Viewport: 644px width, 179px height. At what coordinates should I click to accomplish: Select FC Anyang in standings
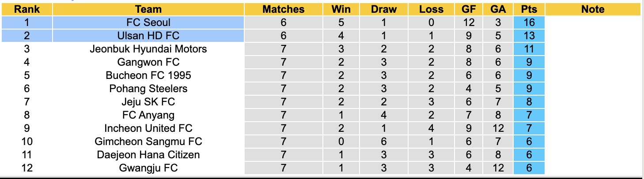[x=148, y=115]
